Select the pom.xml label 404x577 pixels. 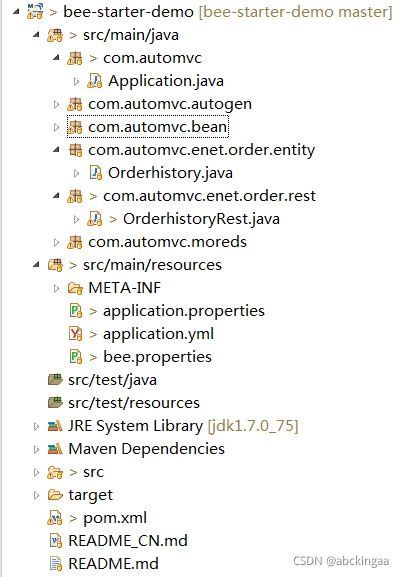tap(115, 518)
